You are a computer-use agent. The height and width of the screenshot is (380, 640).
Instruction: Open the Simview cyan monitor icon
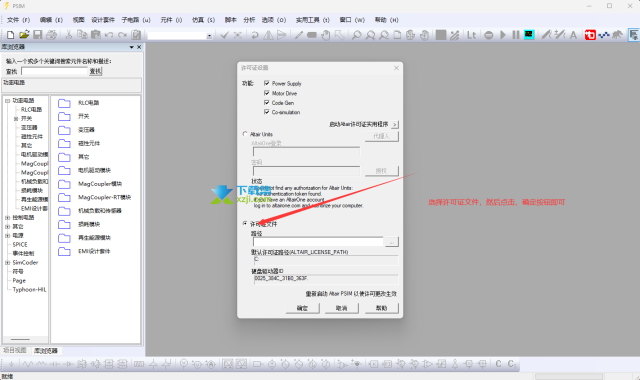click(529, 35)
